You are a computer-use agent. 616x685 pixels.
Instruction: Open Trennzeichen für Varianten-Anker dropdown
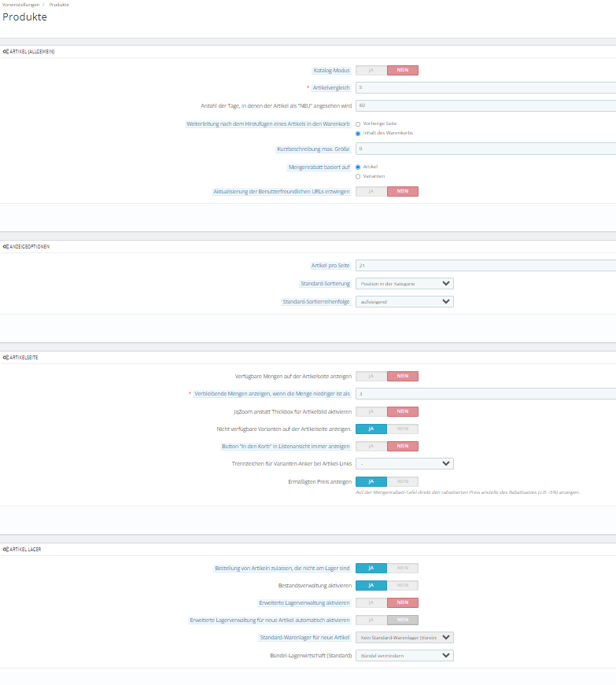pyautogui.click(x=404, y=463)
